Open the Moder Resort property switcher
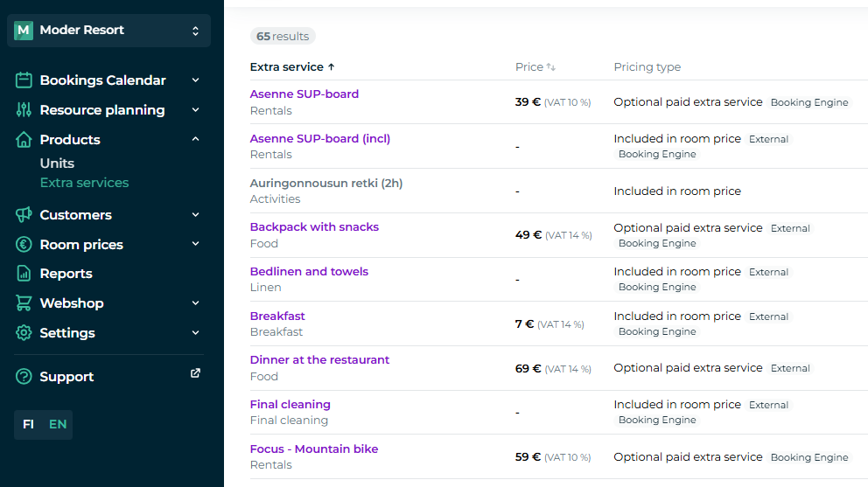868x487 pixels. point(108,31)
